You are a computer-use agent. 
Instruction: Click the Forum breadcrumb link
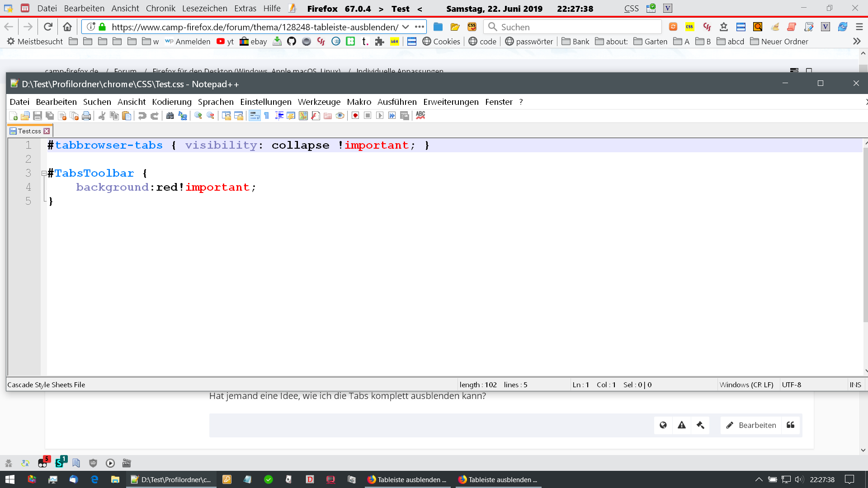pos(125,71)
